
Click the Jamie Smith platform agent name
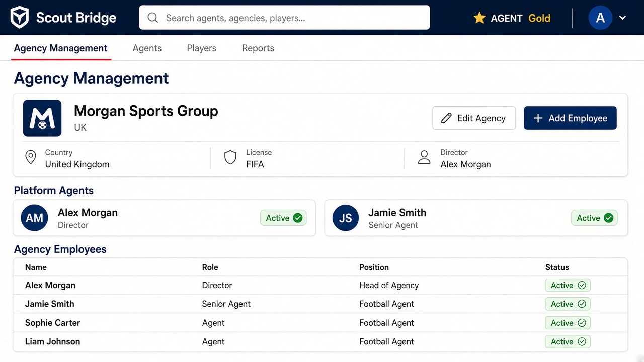click(x=397, y=213)
